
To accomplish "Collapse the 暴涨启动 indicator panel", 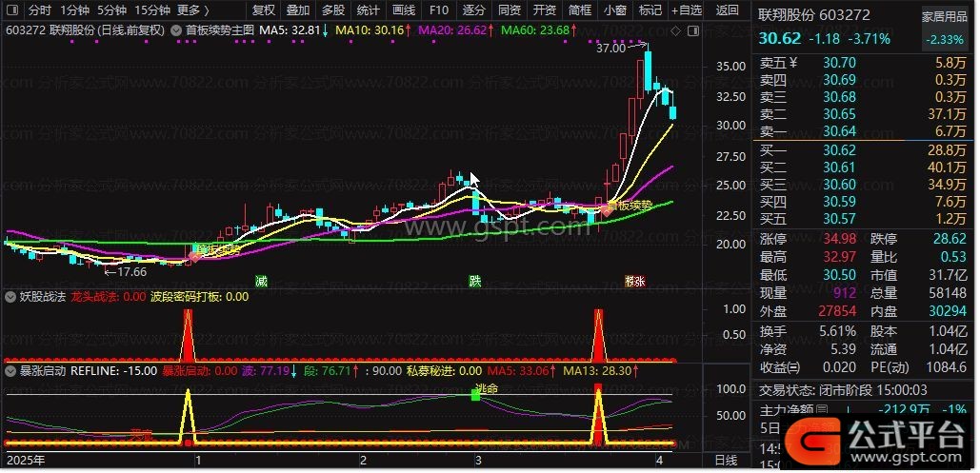I will point(10,371).
